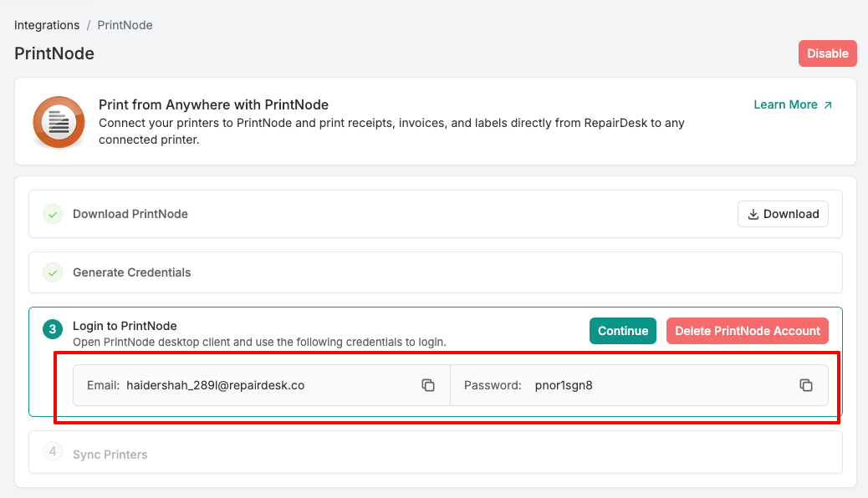
Task: Select the PrintNode breadcrumb item
Action: coord(125,25)
